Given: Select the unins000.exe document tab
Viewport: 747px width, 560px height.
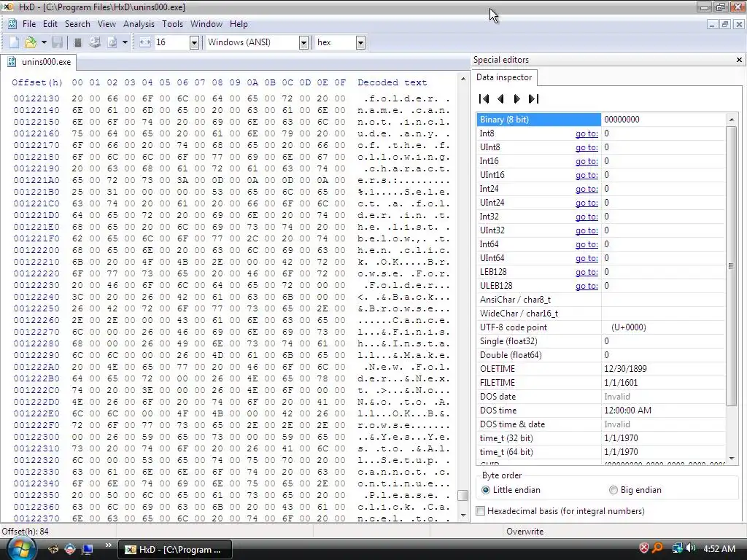Looking at the screenshot, I should click(39, 62).
